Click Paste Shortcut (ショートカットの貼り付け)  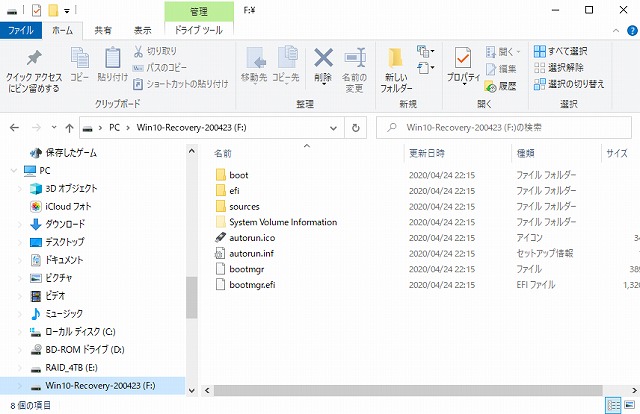(180, 84)
